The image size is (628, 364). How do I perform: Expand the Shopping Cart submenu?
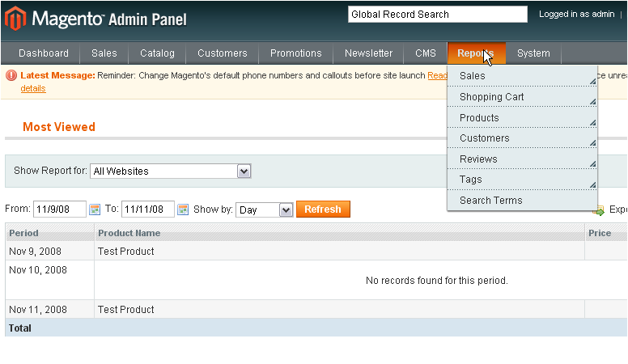point(522,97)
